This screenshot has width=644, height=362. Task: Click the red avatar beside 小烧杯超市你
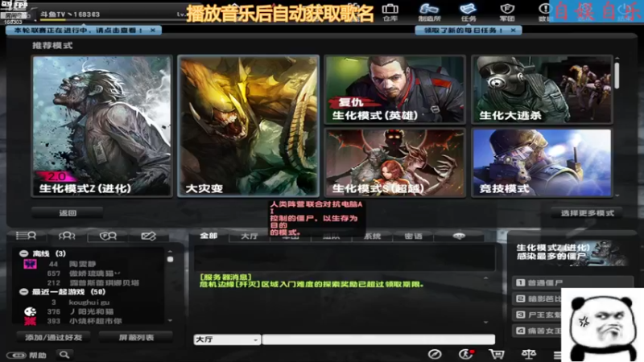(x=30, y=321)
